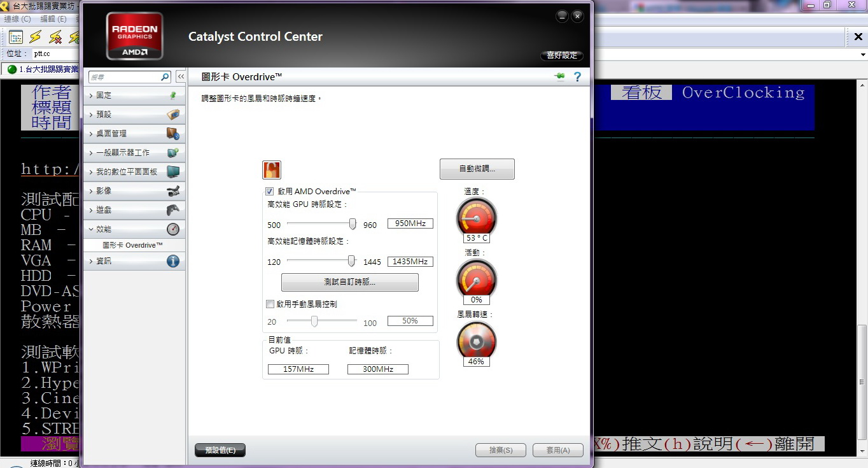Screen dimensions: 868x468
Task: Click the 300MHz current memory clock value
Action: click(378, 369)
